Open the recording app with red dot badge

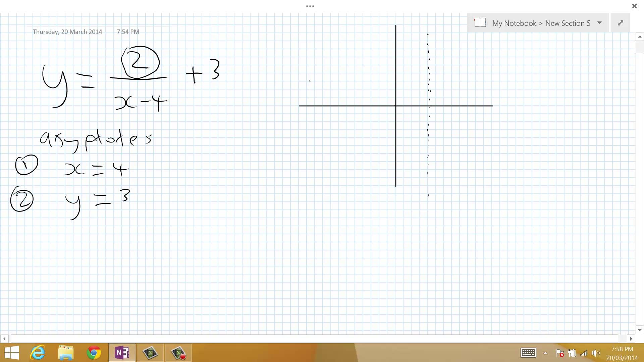click(178, 353)
